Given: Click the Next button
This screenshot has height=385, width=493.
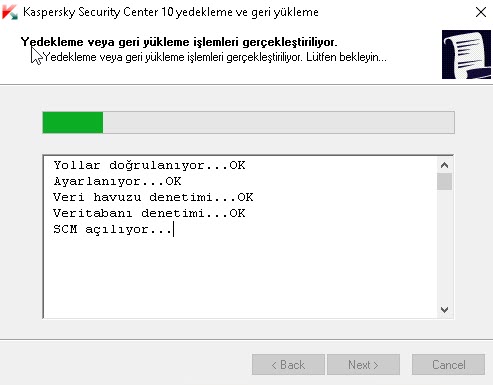Looking at the screenshot, I should coord(363,365).
